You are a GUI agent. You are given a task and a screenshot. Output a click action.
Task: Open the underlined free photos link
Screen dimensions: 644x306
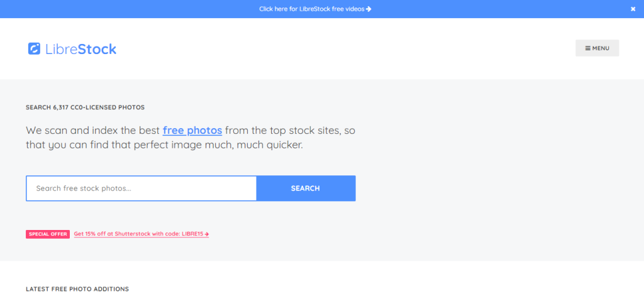(192, 131)
